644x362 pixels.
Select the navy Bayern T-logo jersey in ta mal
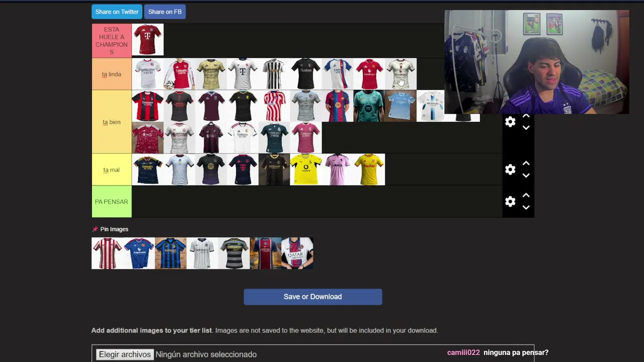(243, 169)
